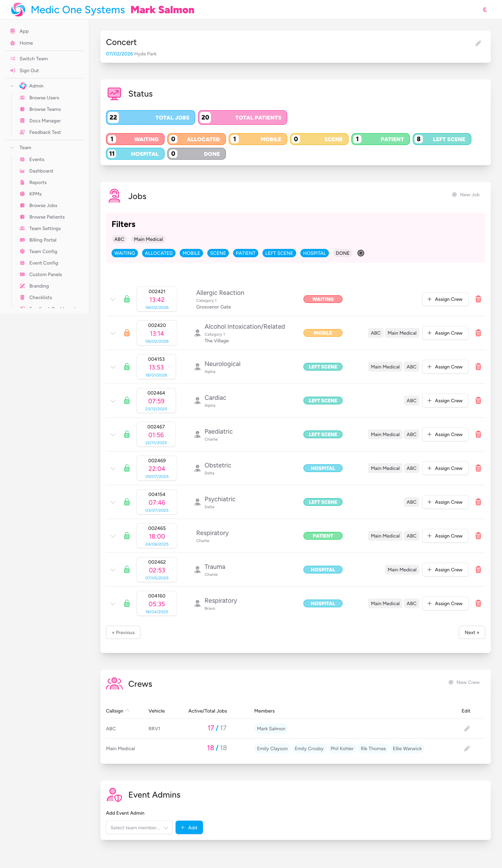Edit the Concert event with pencil icon
Screen dimensions: 502x868
point(478,43)
